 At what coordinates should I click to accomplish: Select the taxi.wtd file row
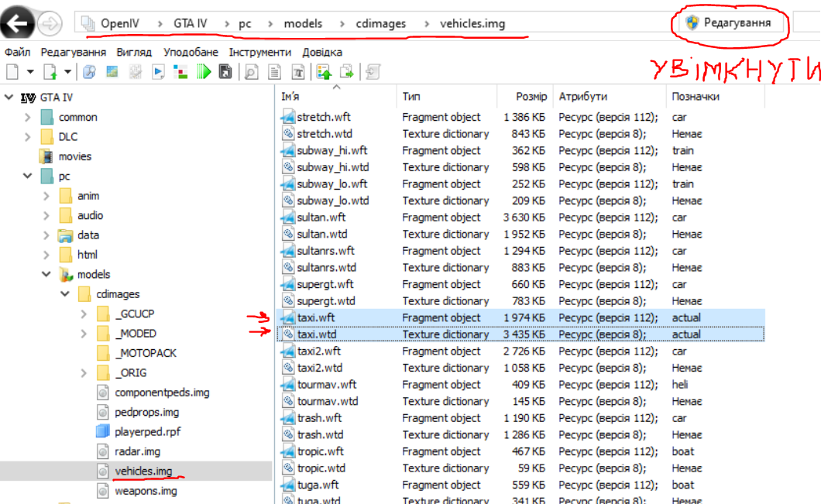(x=521, y=334)
